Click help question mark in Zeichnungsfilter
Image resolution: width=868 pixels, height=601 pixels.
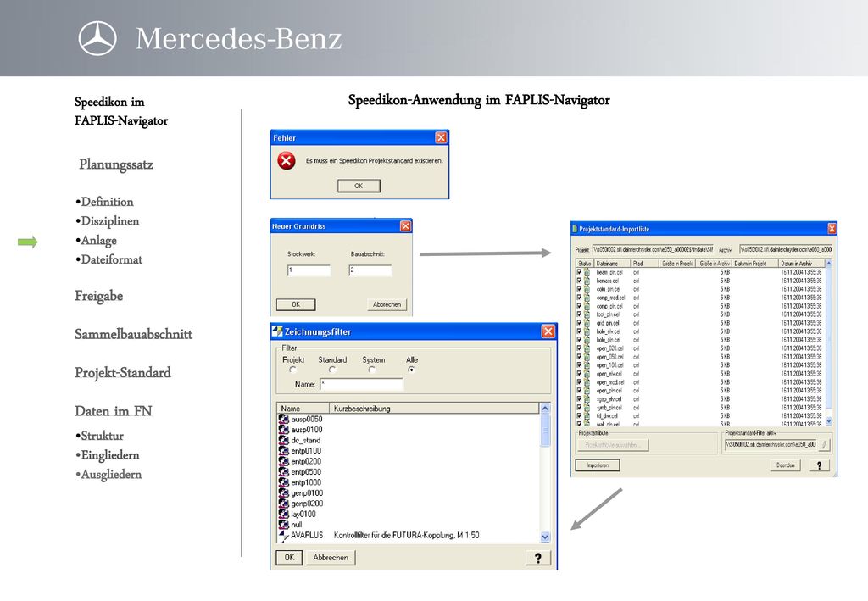click(537, 558)
